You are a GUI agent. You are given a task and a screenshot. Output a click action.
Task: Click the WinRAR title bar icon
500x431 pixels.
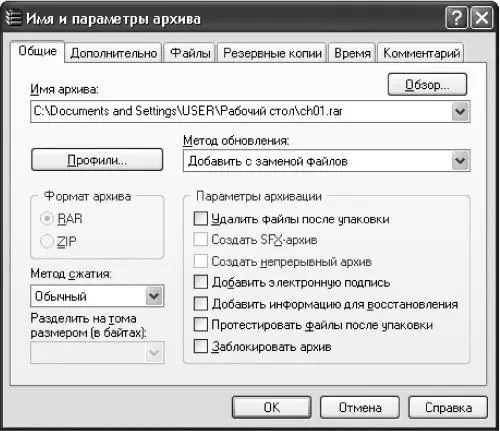click(13, 18)
